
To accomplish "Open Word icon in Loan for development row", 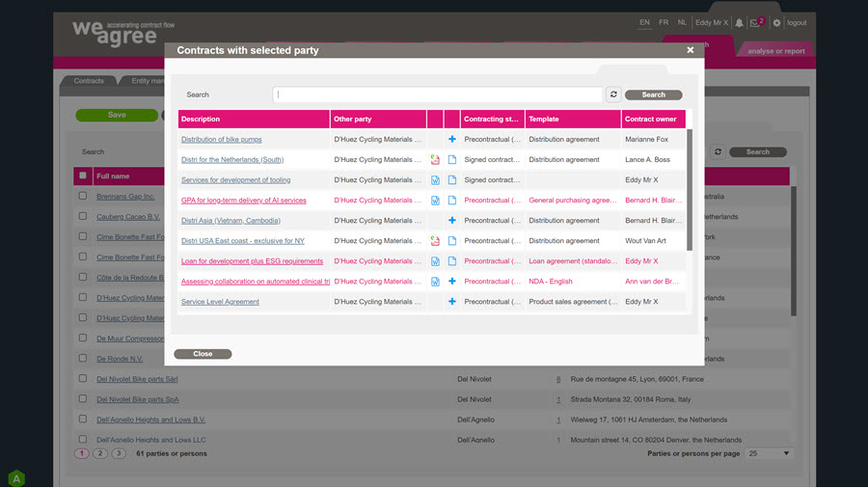I will (435, 261).
